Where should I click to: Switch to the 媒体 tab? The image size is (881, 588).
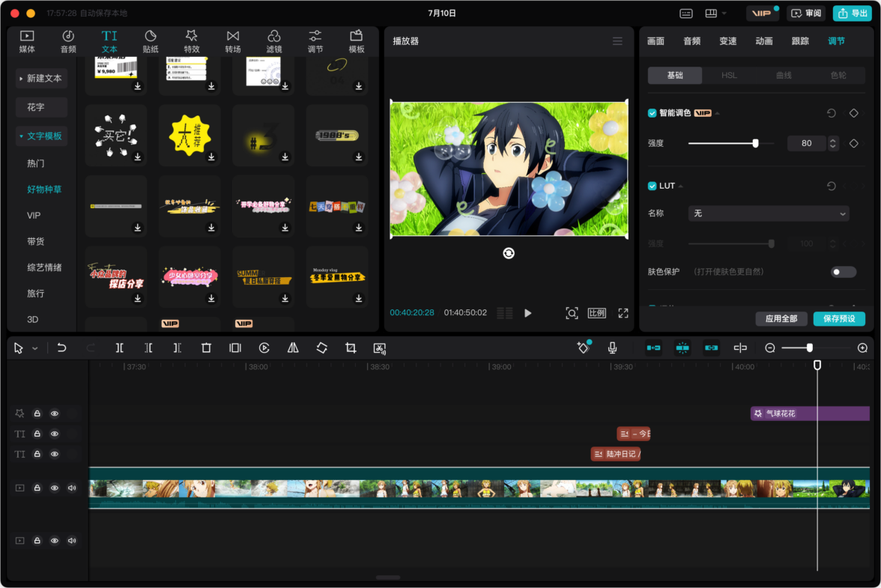point(27,42)
